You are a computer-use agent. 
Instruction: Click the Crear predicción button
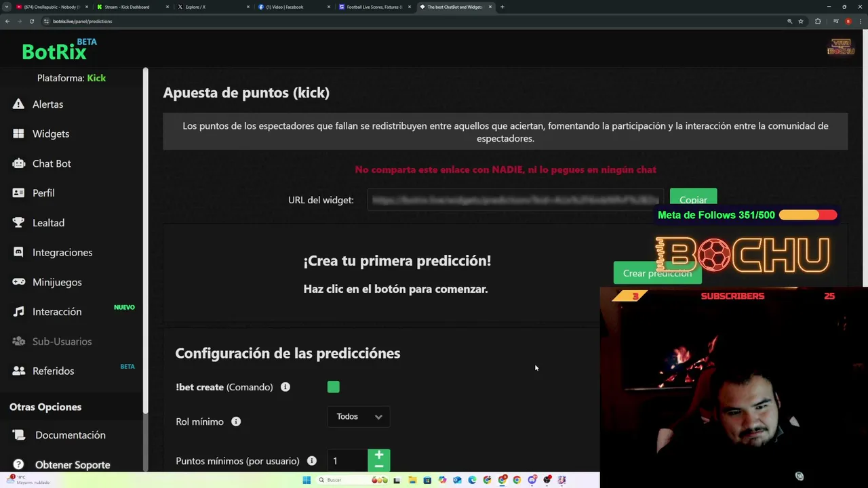(x=657, y=273)
